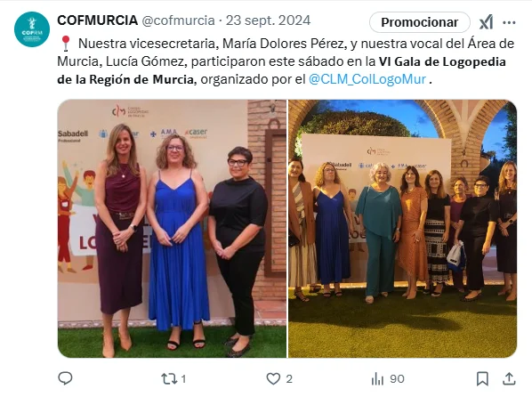Open the Grok icon beside Promocionar
This screenshot has height=397, width=532.
[x=486, y=22]
